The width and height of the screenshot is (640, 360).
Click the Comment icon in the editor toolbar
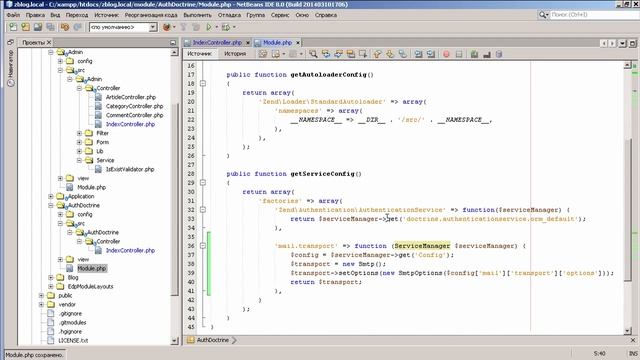474,54
